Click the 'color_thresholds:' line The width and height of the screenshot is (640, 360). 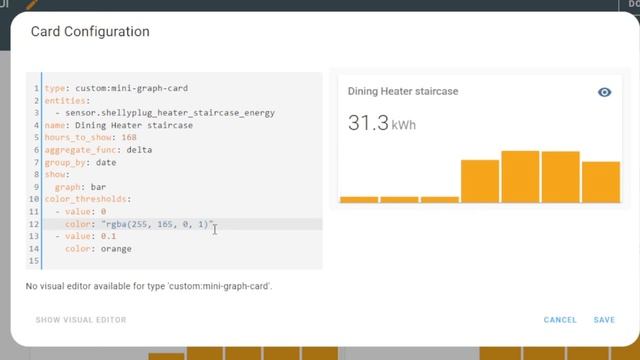tap(88, 199)
